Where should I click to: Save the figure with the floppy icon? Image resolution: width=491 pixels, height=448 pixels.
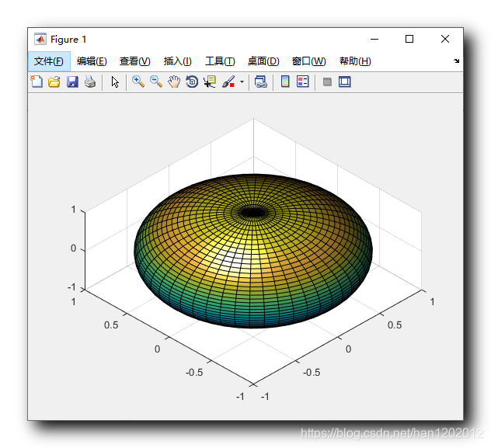pyautogui.click(x=72, y=82)
